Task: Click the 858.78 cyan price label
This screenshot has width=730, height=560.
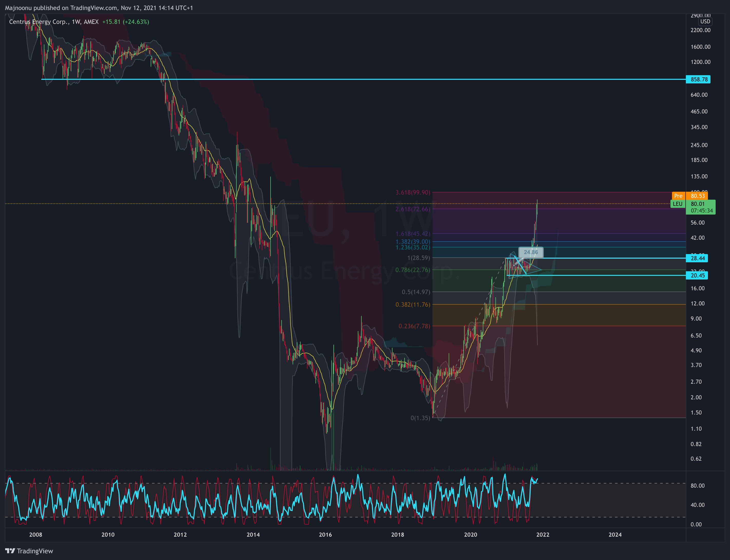Action: (698, 79)
